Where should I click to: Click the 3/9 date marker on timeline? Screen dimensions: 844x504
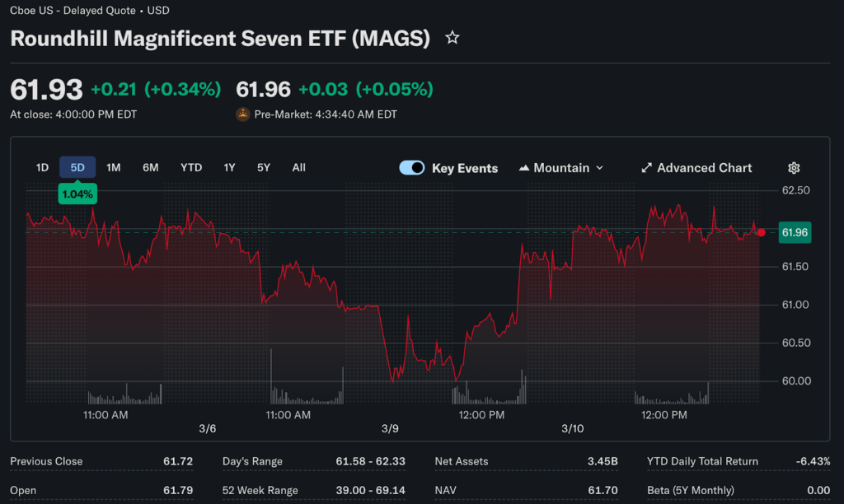pos(390,429)
